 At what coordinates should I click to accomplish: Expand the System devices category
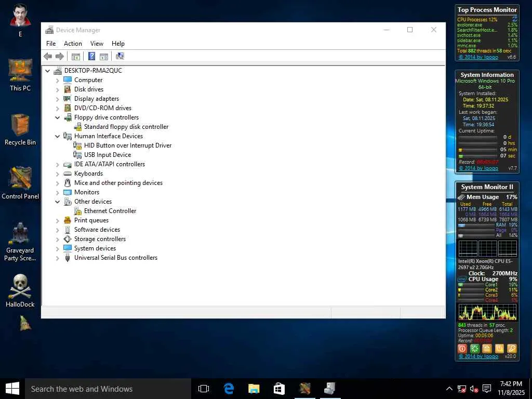click(57, 249)
